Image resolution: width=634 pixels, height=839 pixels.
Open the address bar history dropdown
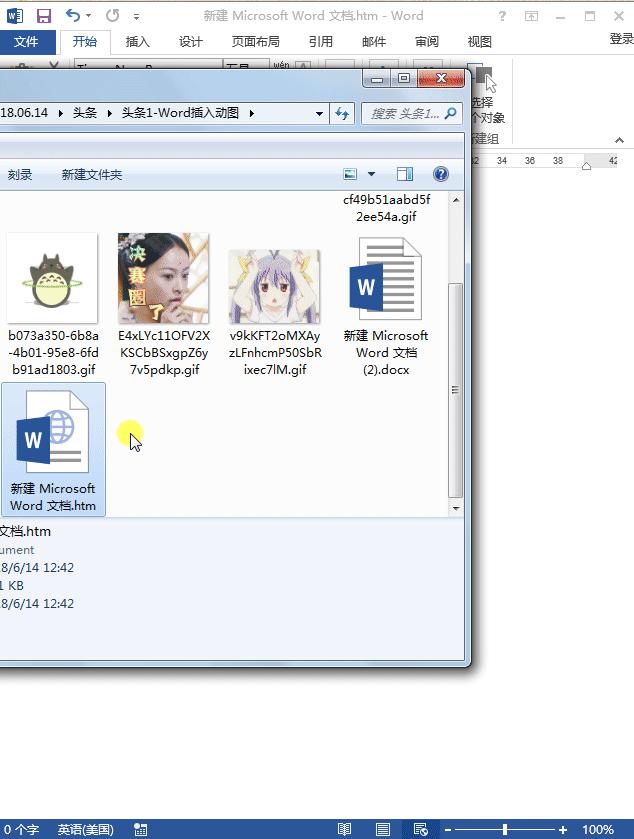click(319, 113)
